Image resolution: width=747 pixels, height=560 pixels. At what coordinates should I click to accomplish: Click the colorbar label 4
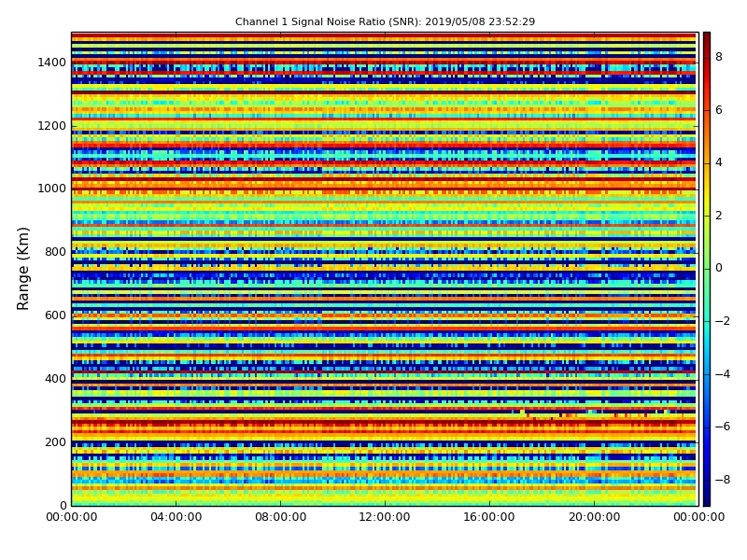coord(719,162)
